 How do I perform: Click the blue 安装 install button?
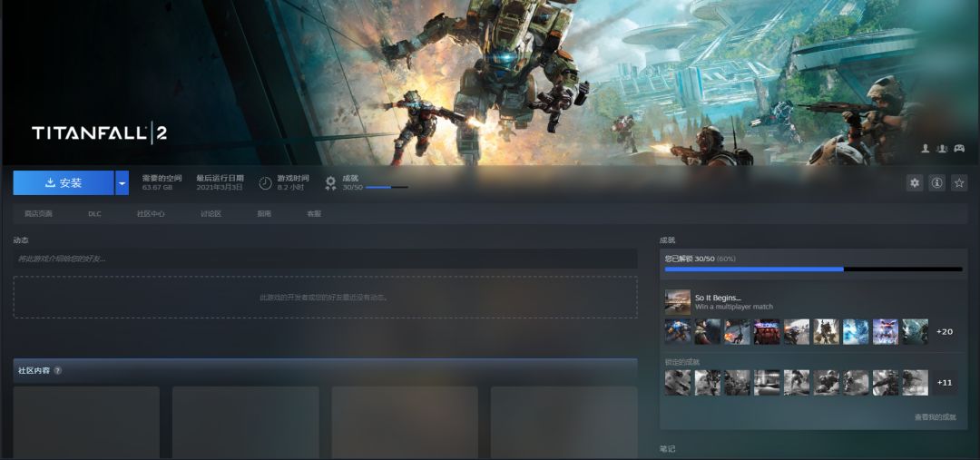(x=64, y=183)
